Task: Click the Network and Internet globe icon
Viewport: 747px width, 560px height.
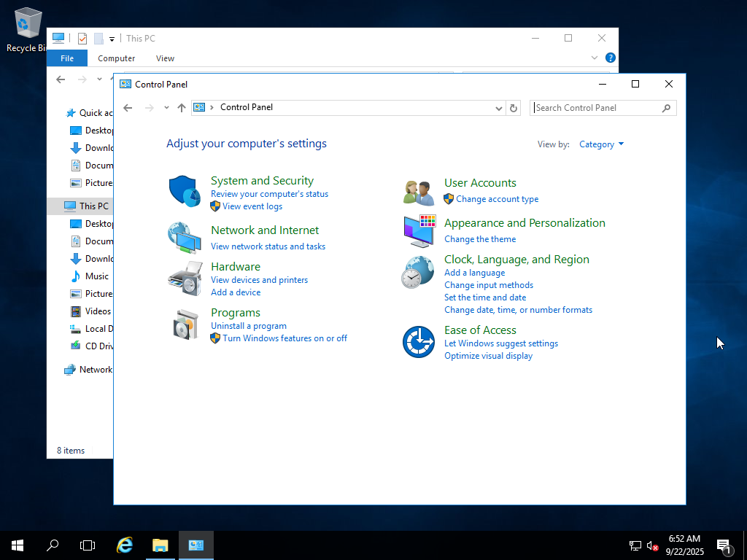Action: 185,237
